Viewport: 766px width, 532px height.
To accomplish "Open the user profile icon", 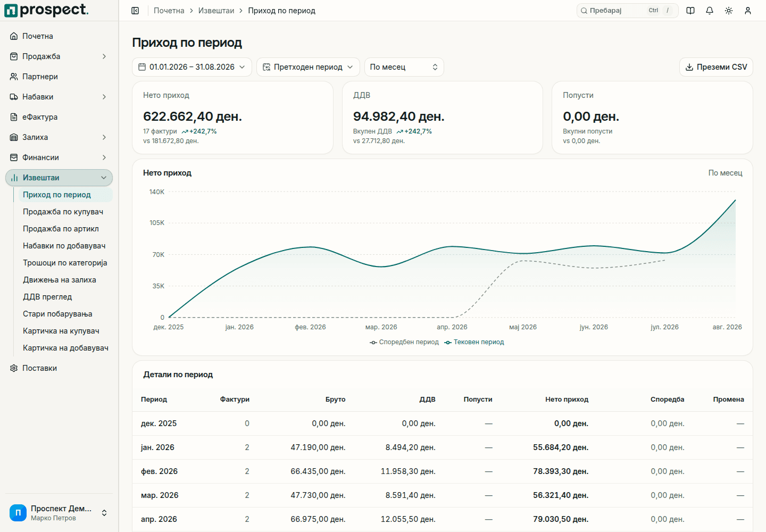I will click(748, 11).
